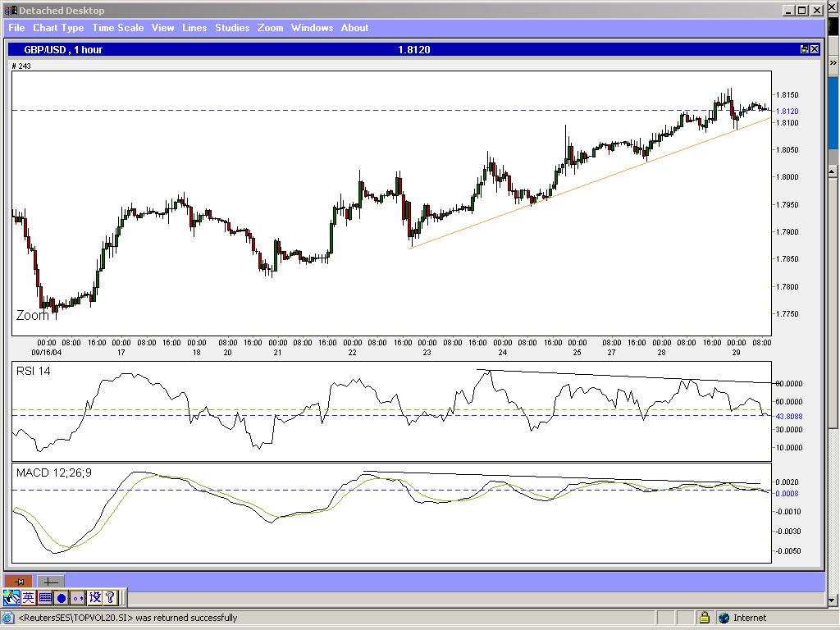
Task: Click the Internet Explorer page icon in status bar
Action: [x=8, y=618]
